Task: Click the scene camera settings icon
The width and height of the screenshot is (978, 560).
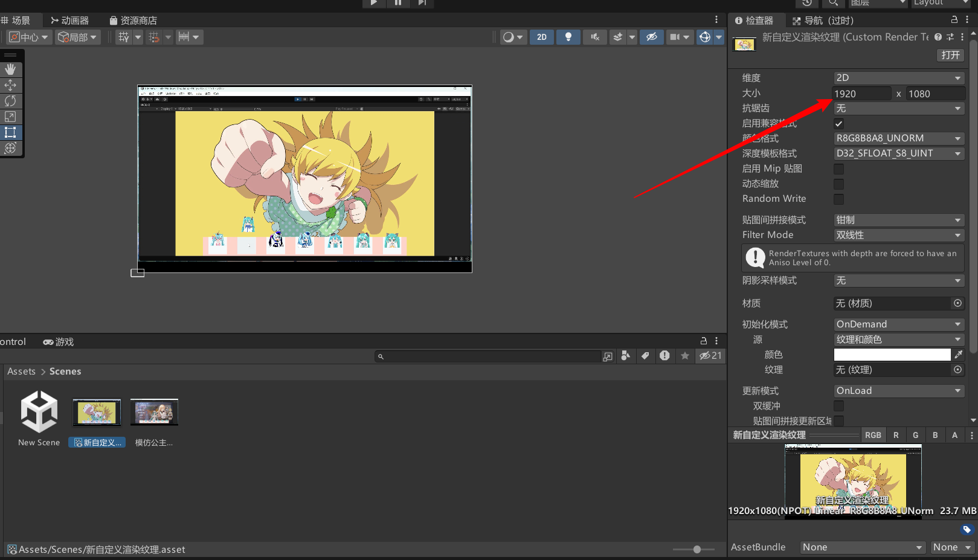Action: 675,37
